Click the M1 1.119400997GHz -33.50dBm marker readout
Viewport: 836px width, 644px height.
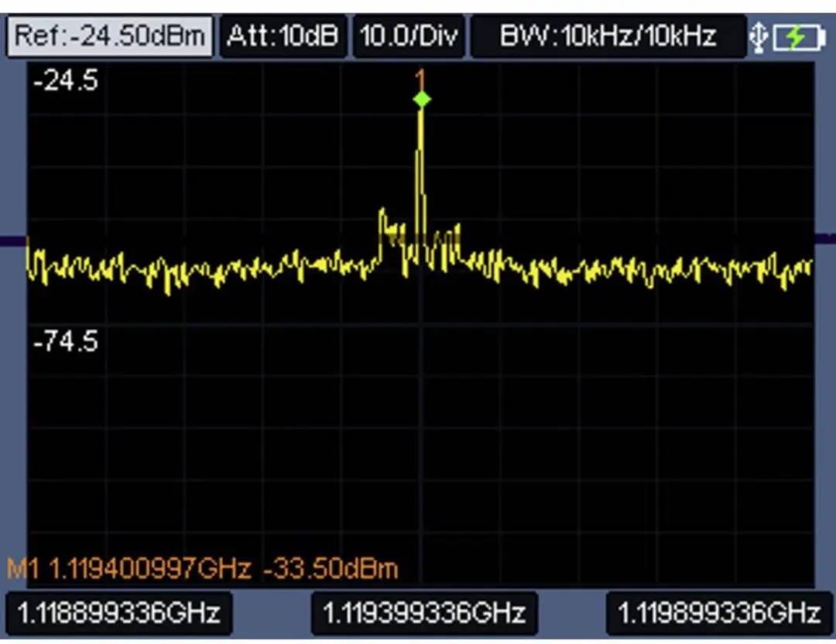pyautogui.click(x=203, y=568)
